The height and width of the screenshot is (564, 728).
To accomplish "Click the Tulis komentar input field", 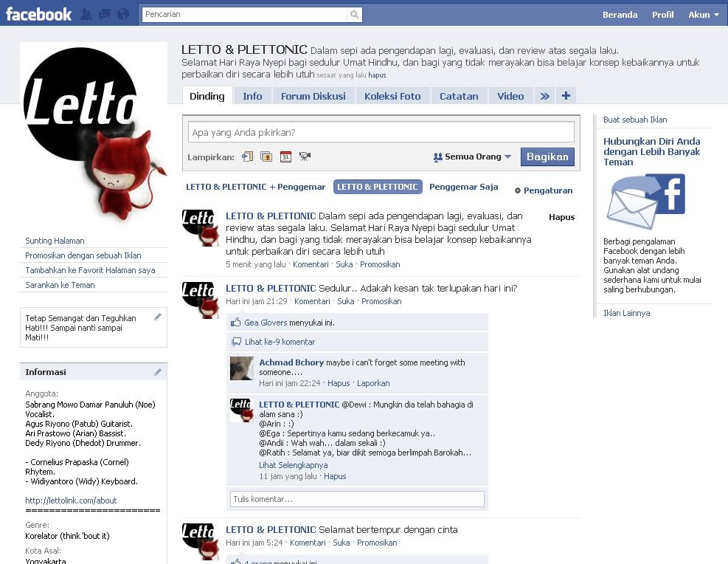I will [x=357, y=499].
